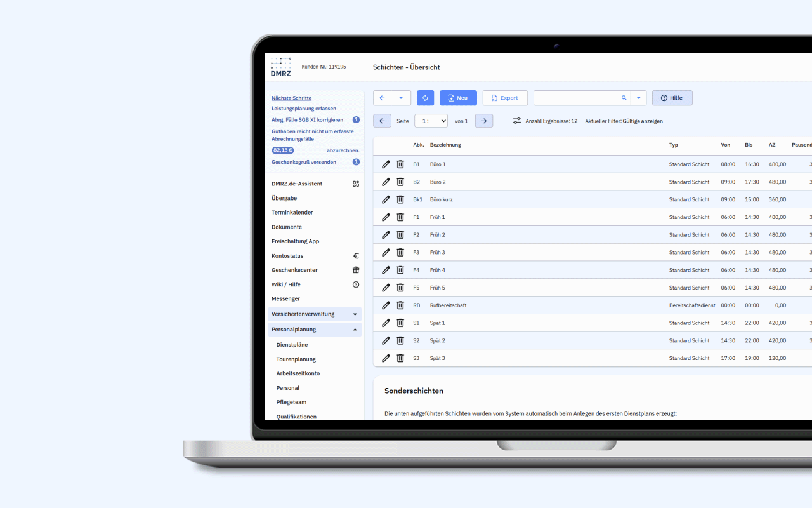This screenshot has height=508, width=812.
Task: Open the Leistungsplanung erfassen link
Action: click(304, 109)
